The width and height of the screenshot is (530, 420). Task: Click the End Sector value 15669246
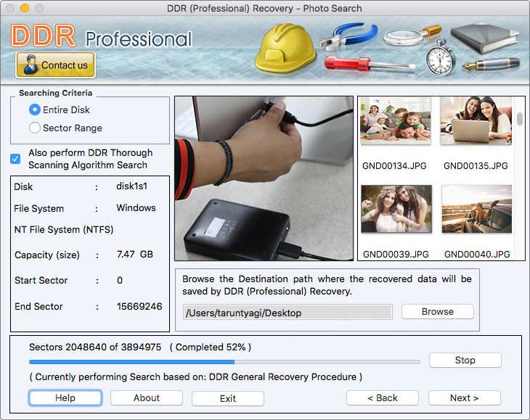pos(139,306)
